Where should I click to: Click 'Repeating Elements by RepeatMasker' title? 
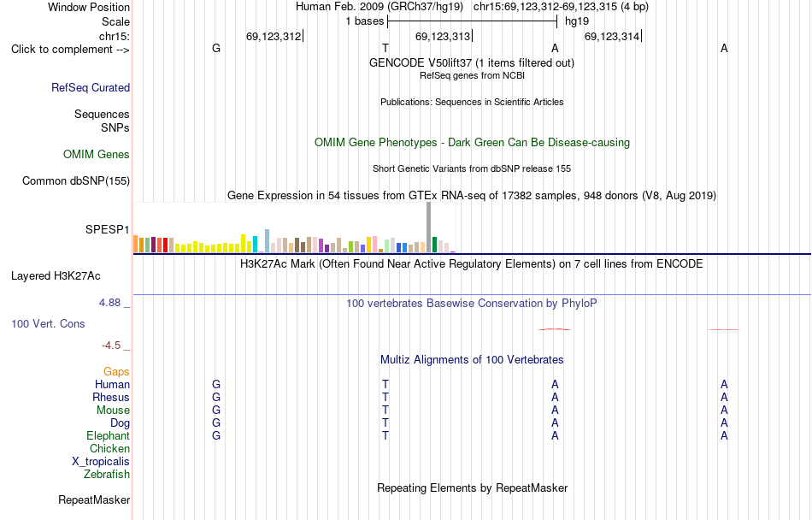coord(473,487)
